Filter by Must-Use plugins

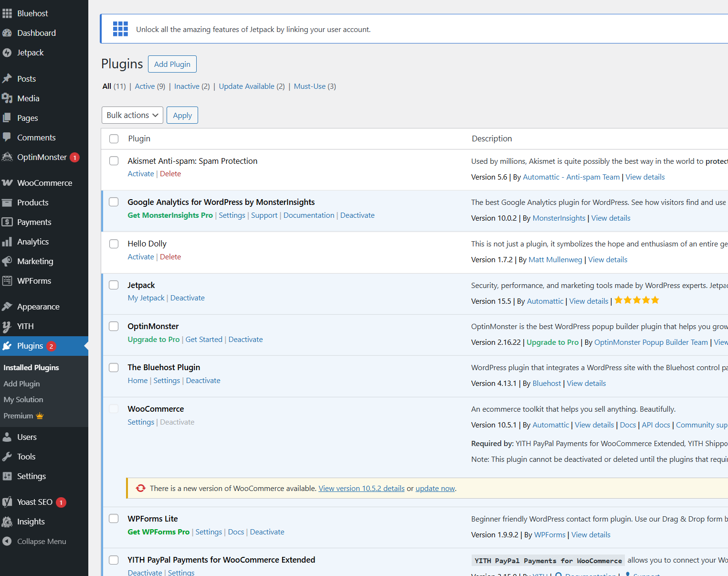click(x=315, y=86)
